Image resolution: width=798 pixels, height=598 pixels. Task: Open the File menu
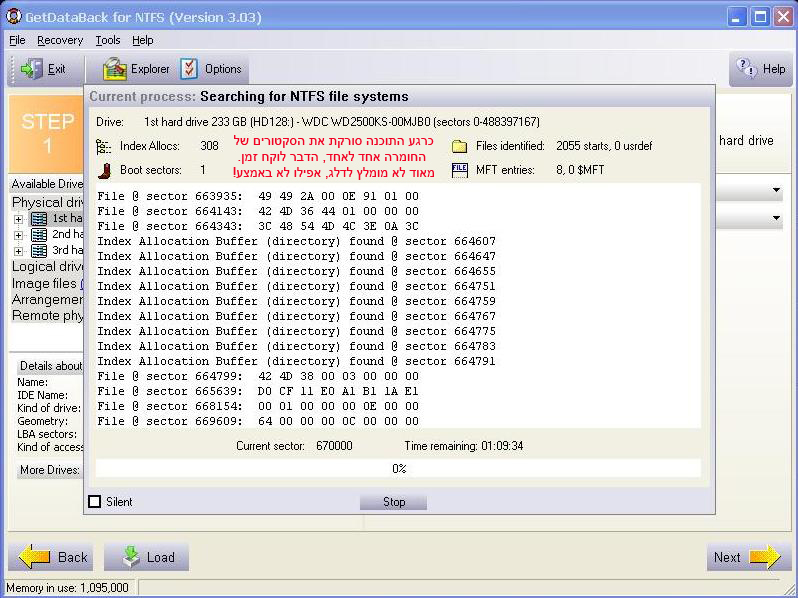point(17,40)
